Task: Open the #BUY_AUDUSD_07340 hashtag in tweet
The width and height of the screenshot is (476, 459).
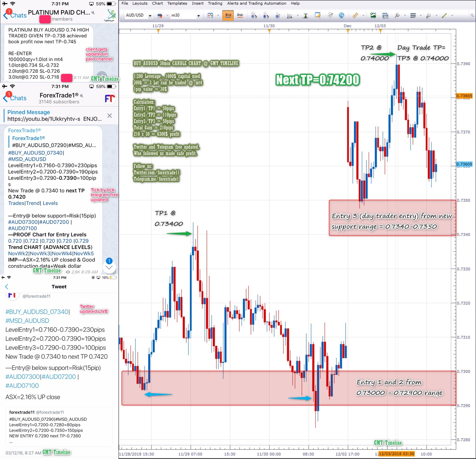Action: 37,312
